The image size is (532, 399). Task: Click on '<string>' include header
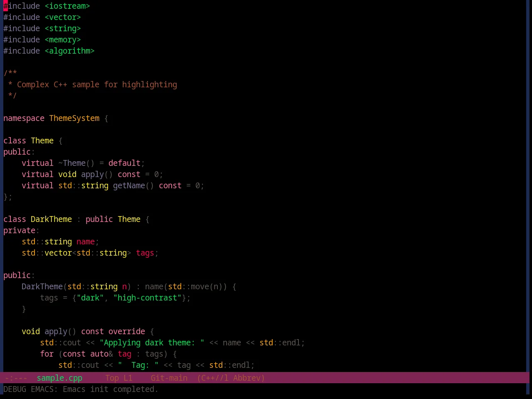[63, 28]
